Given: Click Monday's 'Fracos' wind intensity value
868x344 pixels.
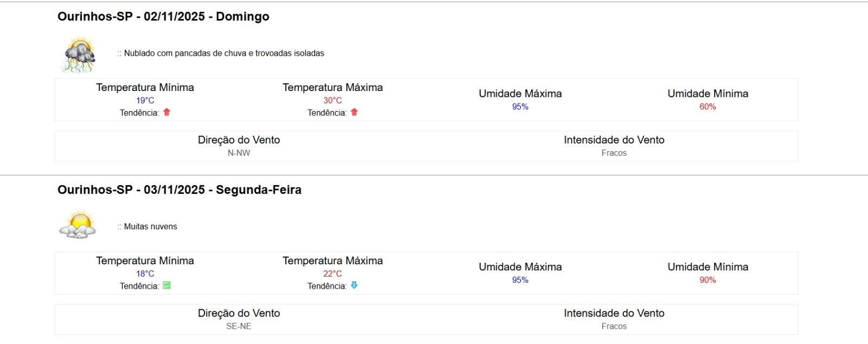Looking at the screenshot, I should tap(614, 326).
